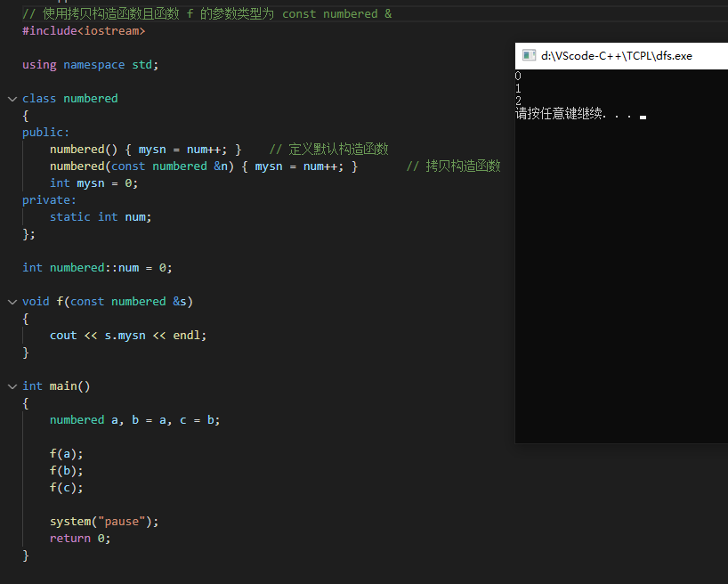This screenshot has height=584, width=728.
Task: Click the console output line '0'
Action: tap(518, 76)
